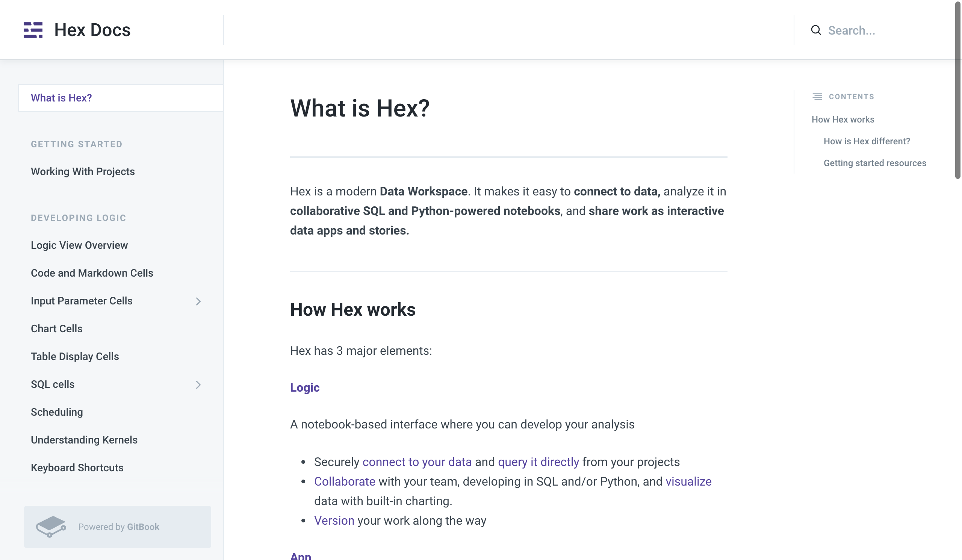This screenshot has width=962, height=560.
Task: Expand the SQL cells chevron
Action: tap(198, 384)
